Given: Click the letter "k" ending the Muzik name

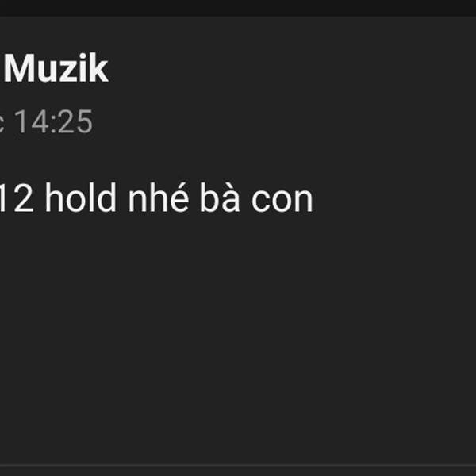Looking at the screenshot, I should [x=100, y=67].
